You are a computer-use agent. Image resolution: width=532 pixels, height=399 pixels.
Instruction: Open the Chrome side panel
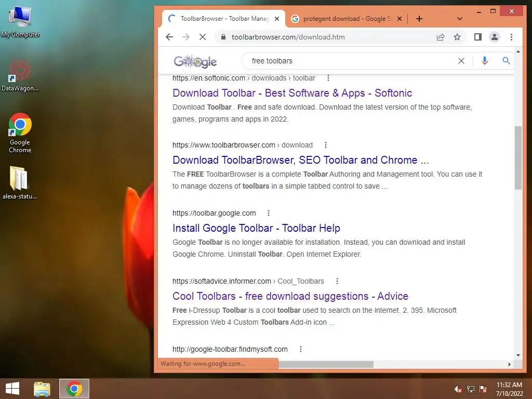click(478, 37)
